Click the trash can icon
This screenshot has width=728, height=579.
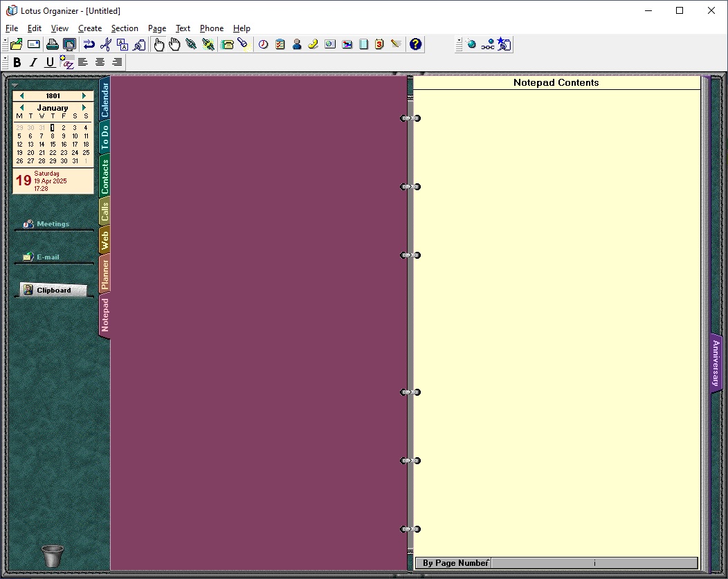(x=53, y=555)
